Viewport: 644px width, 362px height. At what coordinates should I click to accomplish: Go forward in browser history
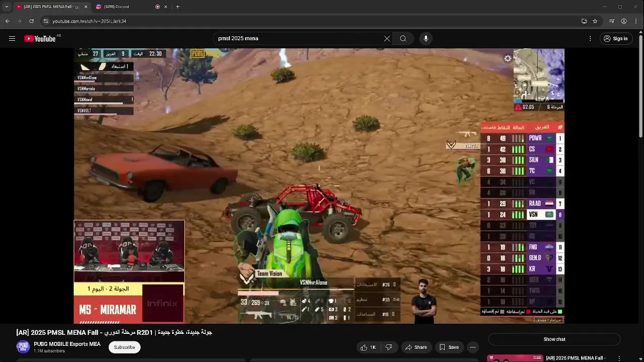(x=19, y=21)
